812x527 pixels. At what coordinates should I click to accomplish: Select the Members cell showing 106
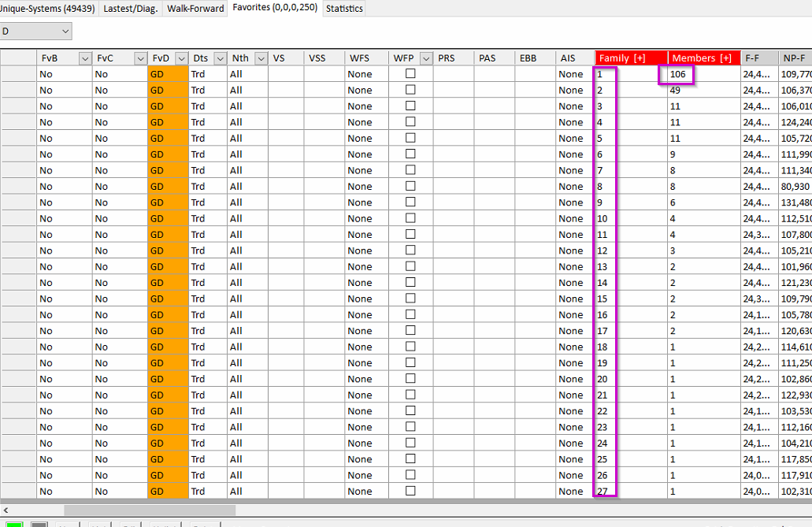677,74
